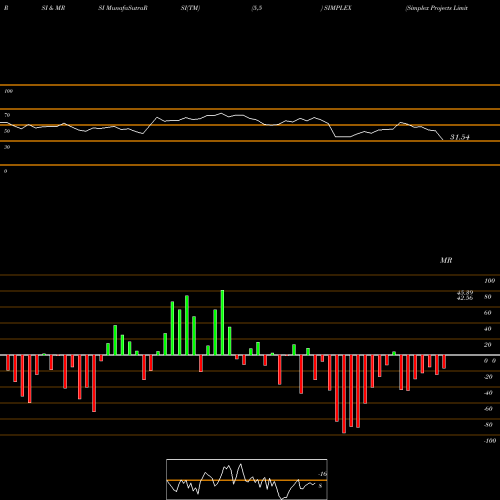500x500 pixels.
Task: Click the 60 label on MR axis
Action: 488,313
